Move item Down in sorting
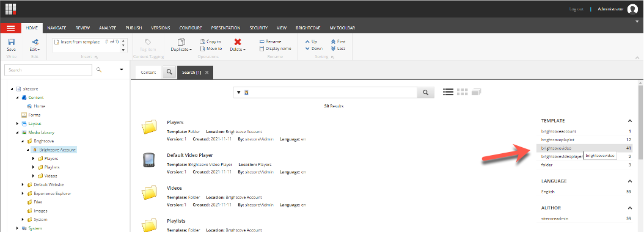This screenshot has width=644, height=232. click(313, 48)
